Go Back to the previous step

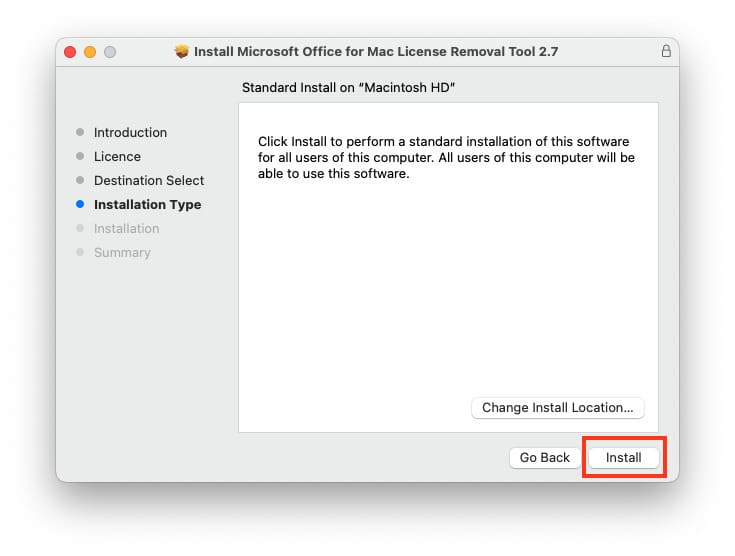click(544, 458)
